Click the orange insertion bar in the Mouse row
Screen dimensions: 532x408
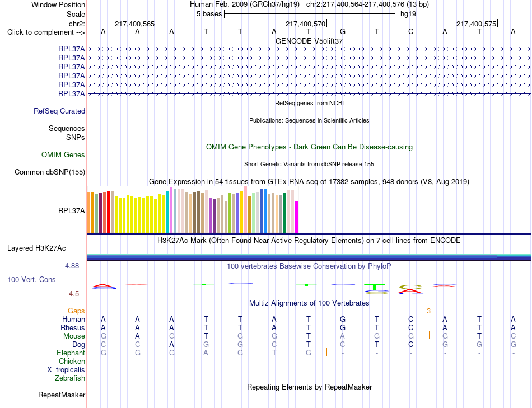click(429, 335)
